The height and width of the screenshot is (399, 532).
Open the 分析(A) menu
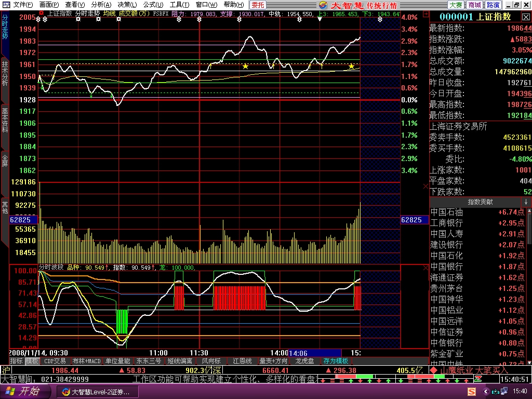(x=101, y=5)
